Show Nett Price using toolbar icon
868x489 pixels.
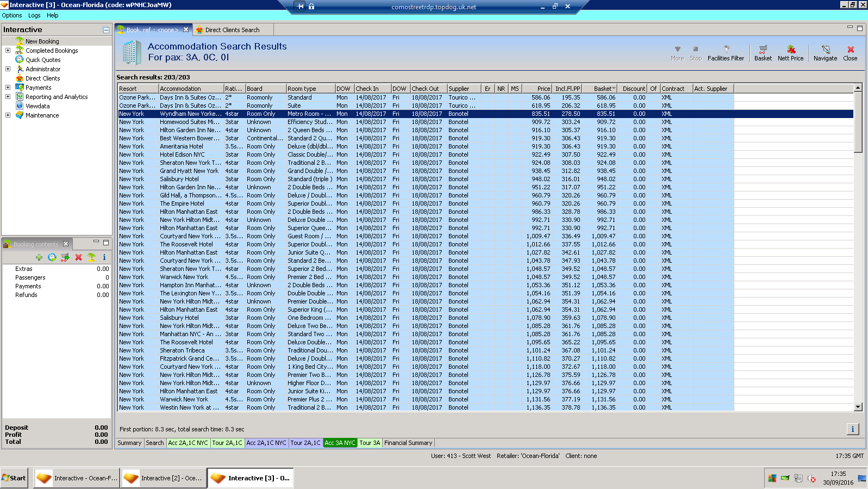tap(790, 53)
